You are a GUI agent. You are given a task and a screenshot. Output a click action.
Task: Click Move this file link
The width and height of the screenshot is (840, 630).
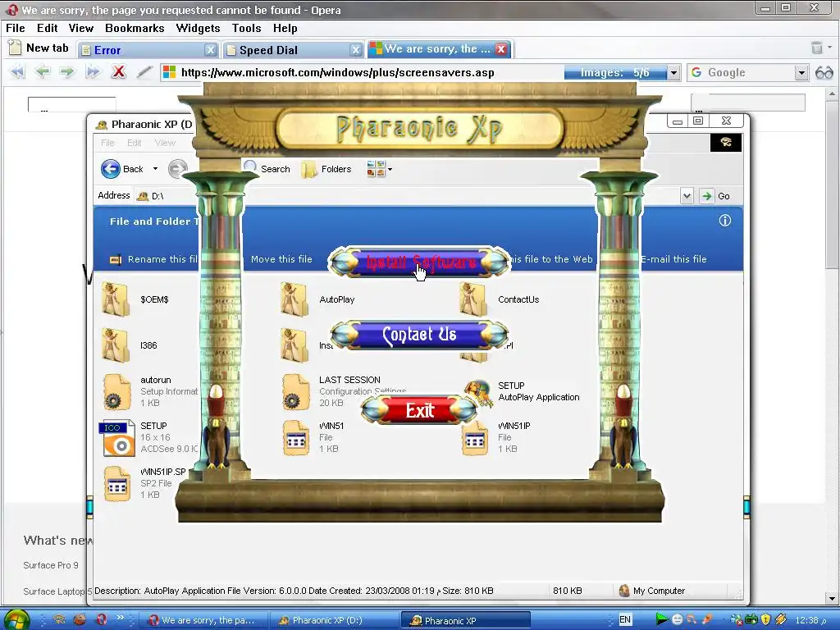click(281, 259)
